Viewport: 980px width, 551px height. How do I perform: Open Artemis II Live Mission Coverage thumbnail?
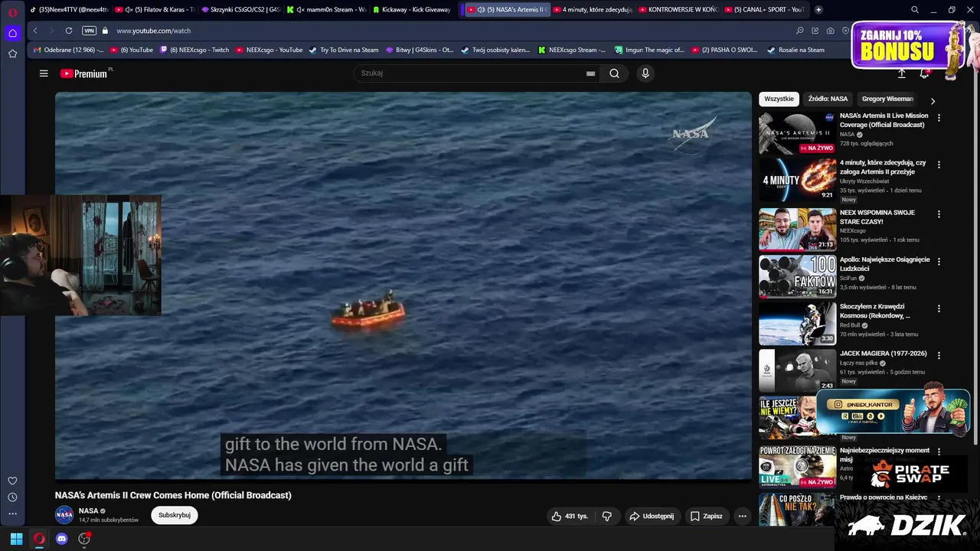pyautogui.click(x=797, y=133)
